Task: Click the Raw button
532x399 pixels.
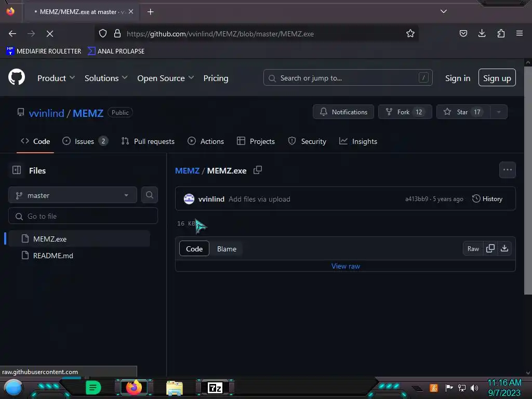Action: (473, 249)
